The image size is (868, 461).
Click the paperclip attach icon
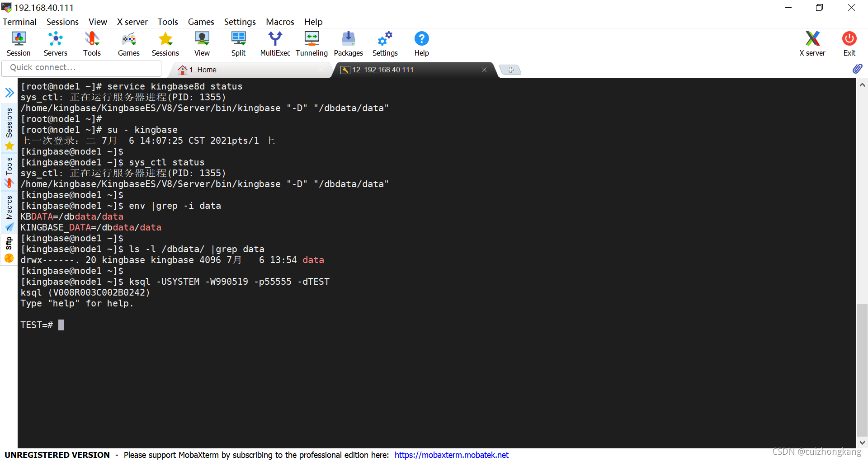pos(857,69)
